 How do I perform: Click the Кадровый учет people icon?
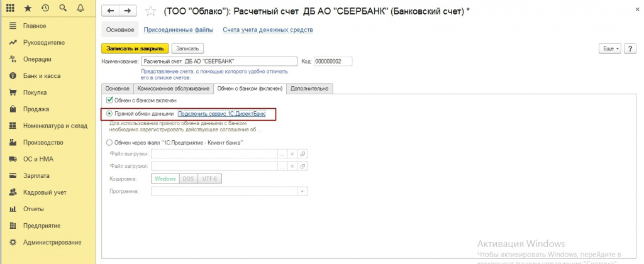point(13,192)
